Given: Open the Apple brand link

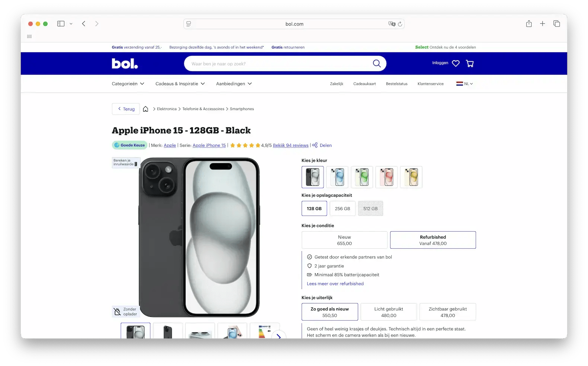Looking at the screenshot, I should point(170,146).
